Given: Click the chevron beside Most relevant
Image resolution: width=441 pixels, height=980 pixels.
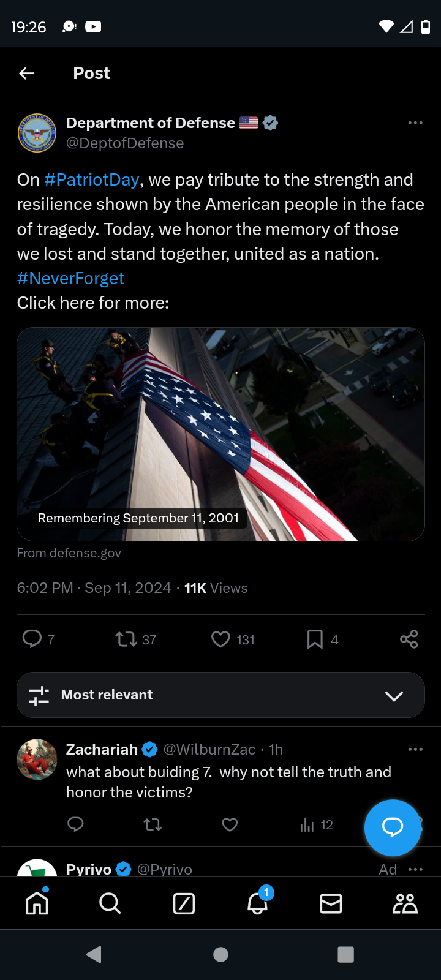Looking at the screenshot, I should (394, 696).
